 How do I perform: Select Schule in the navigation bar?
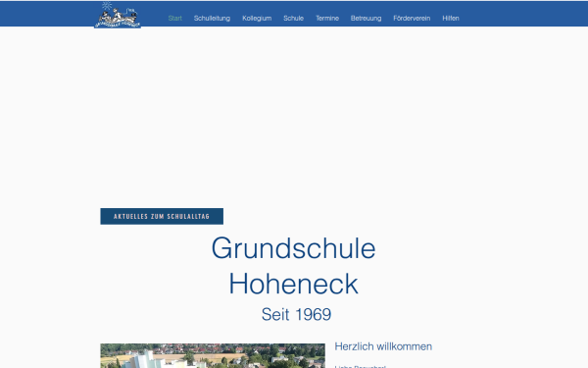(x=294, y=18)
